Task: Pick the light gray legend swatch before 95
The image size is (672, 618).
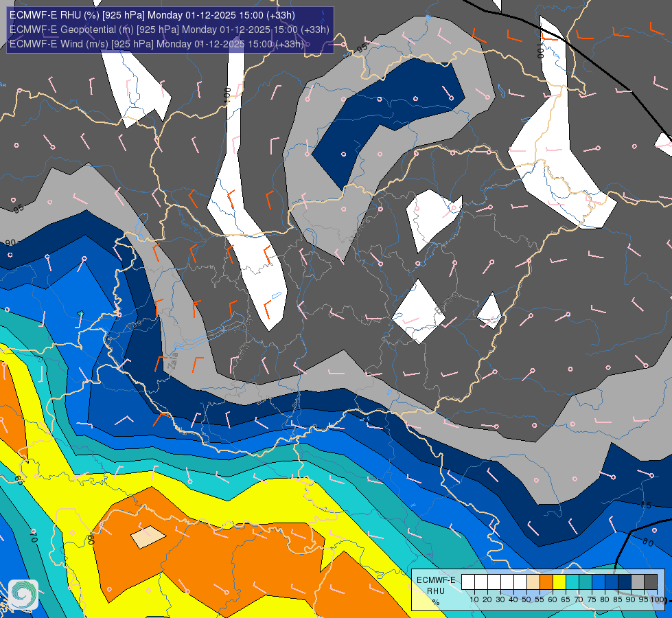Action: click(x=638, y=582)
